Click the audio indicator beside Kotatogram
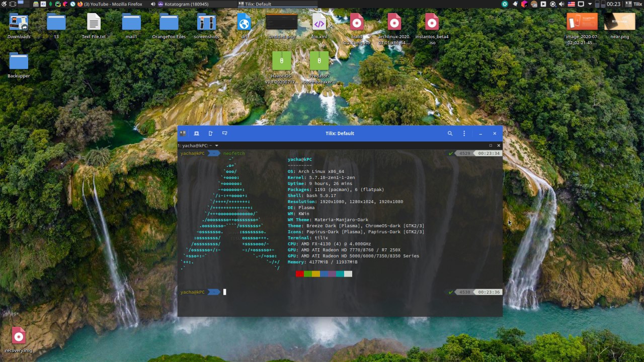Image resolution: width=644 pixels, height=362 pixels. 153,4
